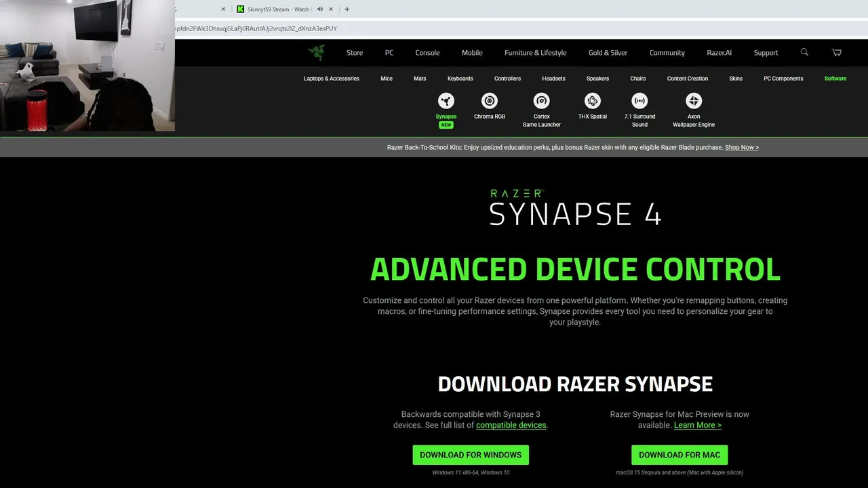Go to the Speakers category
This screenshot has width=868, height=488.
click(597, 79)
